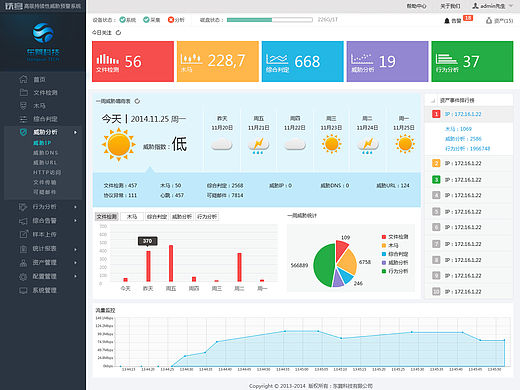Toggle green 行为分析 legend swatch in pie chart
Image resolution: width=520 pixels, height=390 pixels.
384,271
